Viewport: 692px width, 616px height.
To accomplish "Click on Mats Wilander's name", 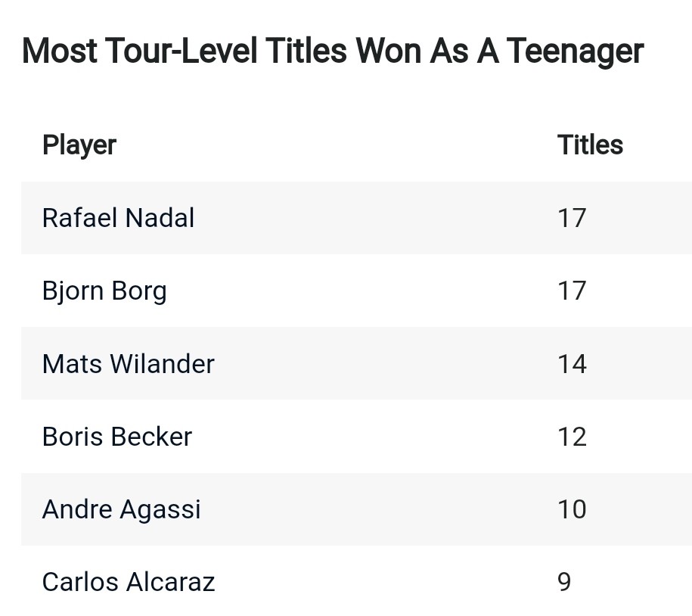I will pyautogui.click(x=129, y=364).
